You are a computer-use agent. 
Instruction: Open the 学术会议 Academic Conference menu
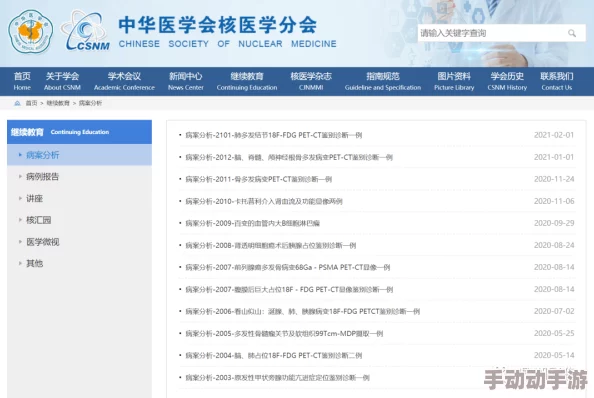124,81
